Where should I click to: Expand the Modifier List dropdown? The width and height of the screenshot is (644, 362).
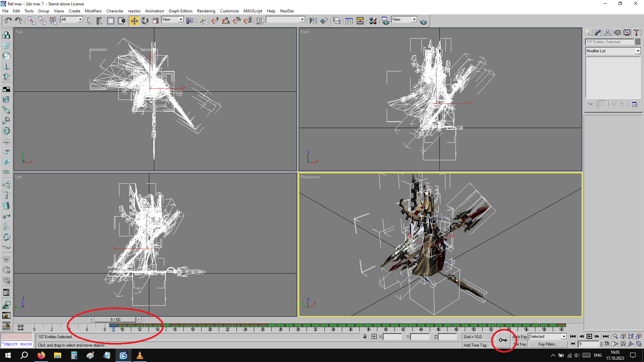click(638, 51)
